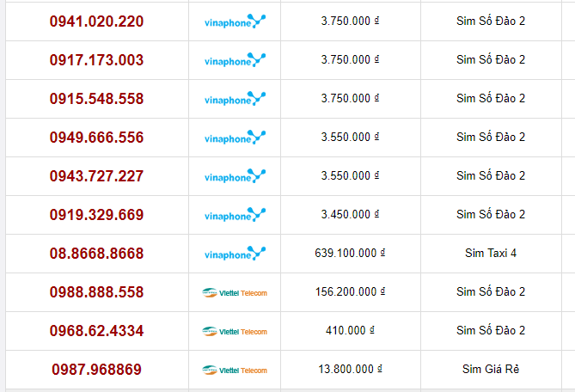
Task: Click Viettel Telecom logo beside 0988.888.558
Action: coord(235,292)
